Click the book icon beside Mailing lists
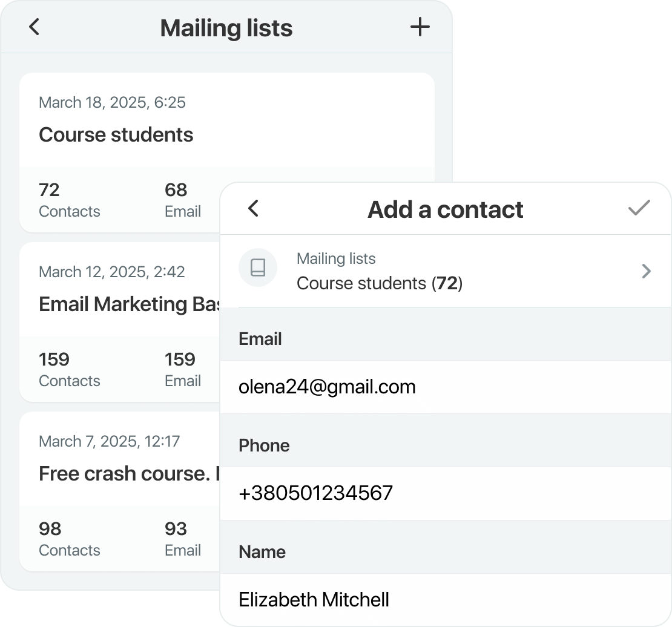The height and width of the screenshot is (627, 672). [258, 268]
